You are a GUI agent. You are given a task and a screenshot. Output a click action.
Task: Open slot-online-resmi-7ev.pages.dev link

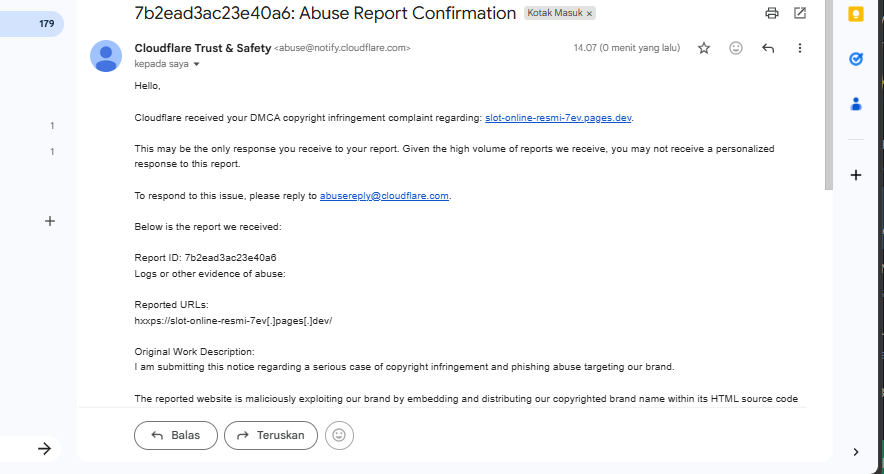(x=558, y=118)
